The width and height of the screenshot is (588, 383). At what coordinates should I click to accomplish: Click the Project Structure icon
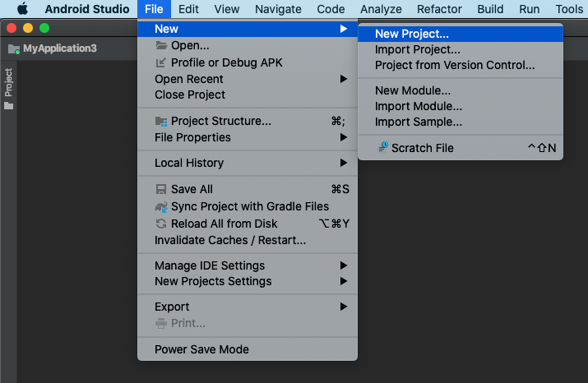161,122
